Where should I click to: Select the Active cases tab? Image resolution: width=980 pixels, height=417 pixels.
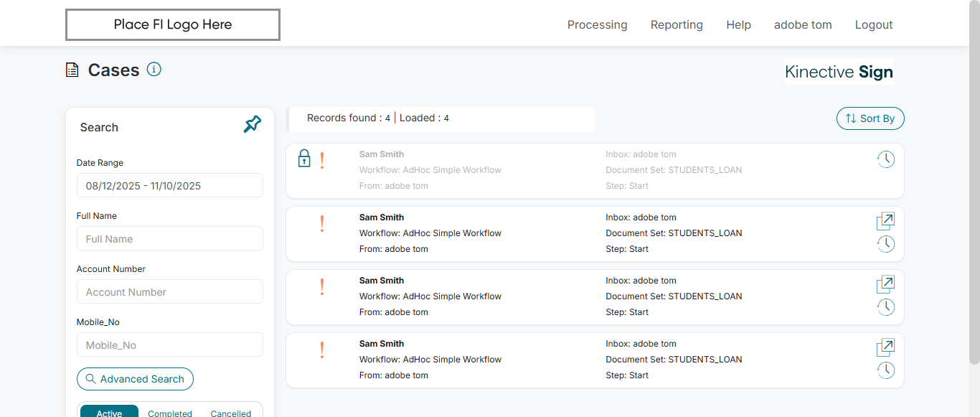coord(109,413)
